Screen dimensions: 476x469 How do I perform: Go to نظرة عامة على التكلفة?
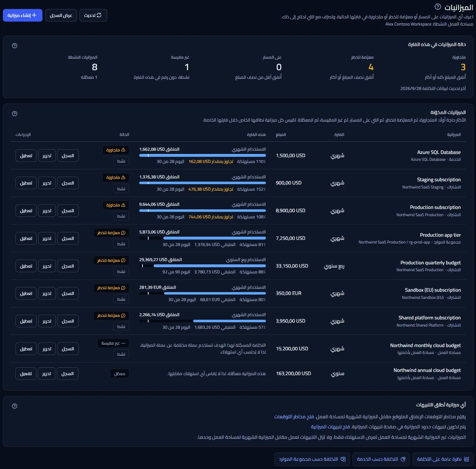[443, 459]
